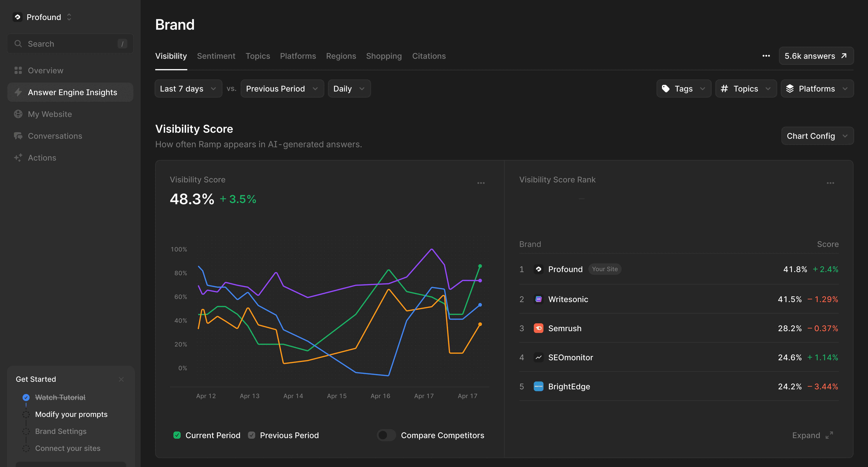This screenshot has width=868, height=467.
Task: Click the Profound brand row logo
Action: point(538,269)
